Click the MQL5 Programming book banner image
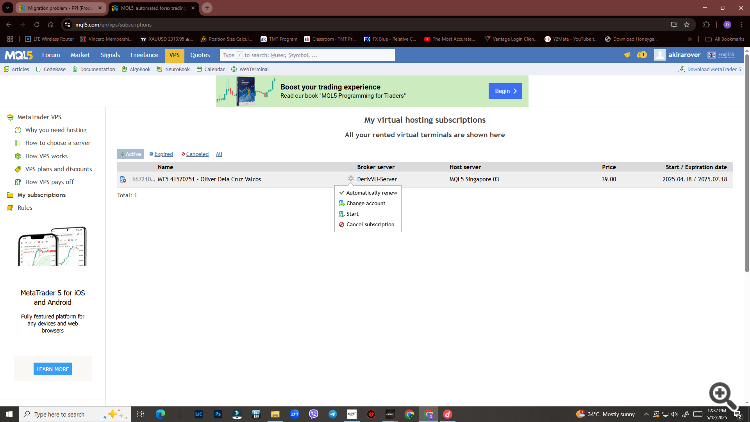 [x=247, y=91]
